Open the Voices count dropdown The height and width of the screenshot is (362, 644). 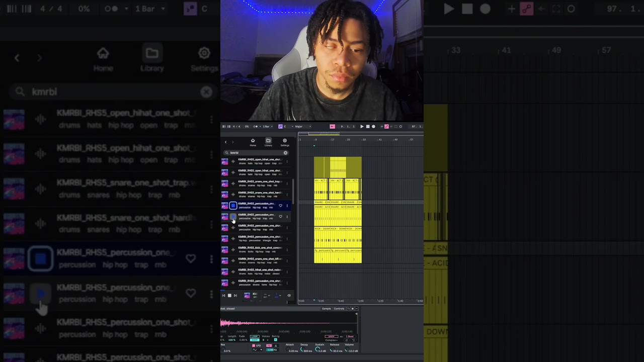pos(266,340)
